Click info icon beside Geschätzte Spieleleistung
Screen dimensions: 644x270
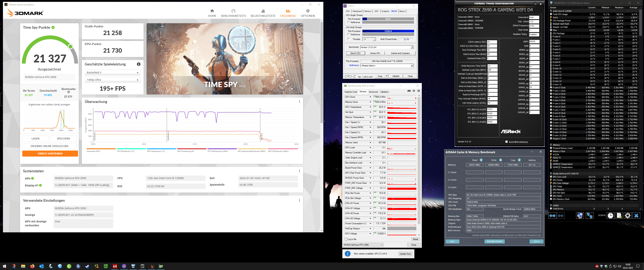pyautogui.click(x=139, y=64)
